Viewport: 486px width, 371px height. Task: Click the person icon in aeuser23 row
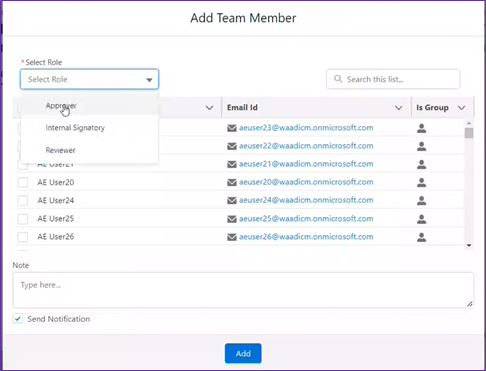tap(421, 128)
